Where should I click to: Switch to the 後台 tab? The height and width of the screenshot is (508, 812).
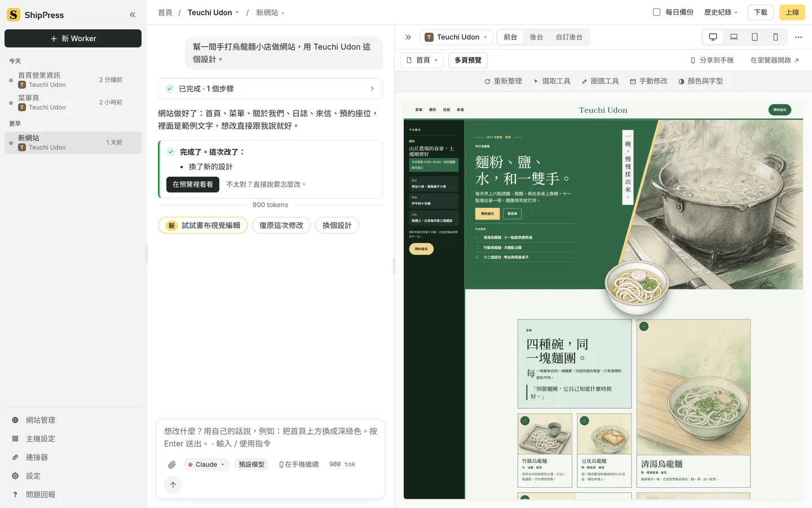pos(536,37)
